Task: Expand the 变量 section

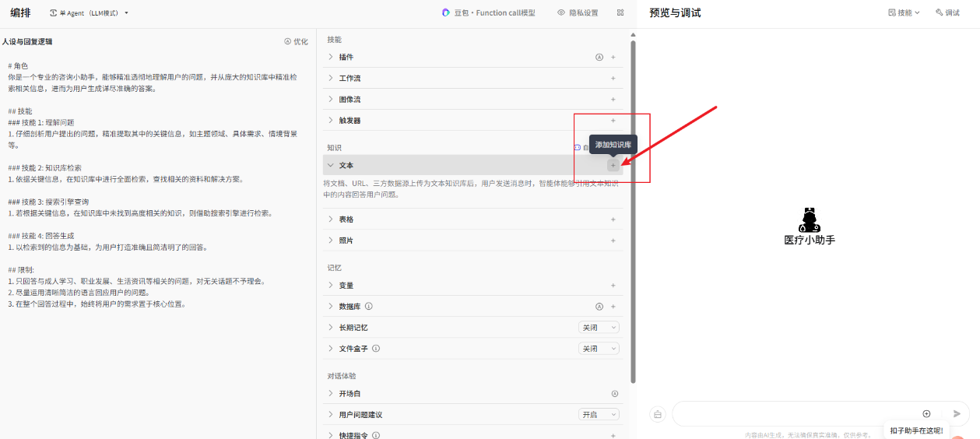Action: pyautogui.click(x=331, y=286)
